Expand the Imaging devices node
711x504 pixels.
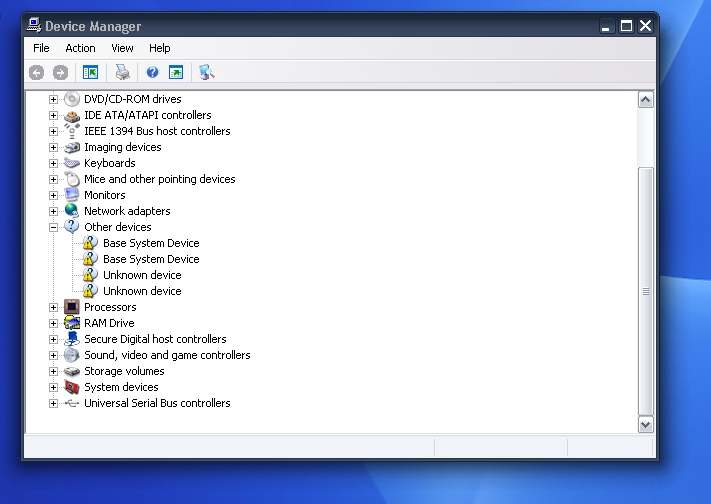click(53, 147)
